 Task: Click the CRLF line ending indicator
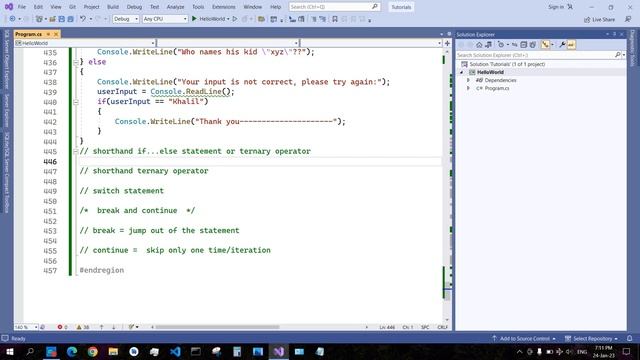coord(442,327)
